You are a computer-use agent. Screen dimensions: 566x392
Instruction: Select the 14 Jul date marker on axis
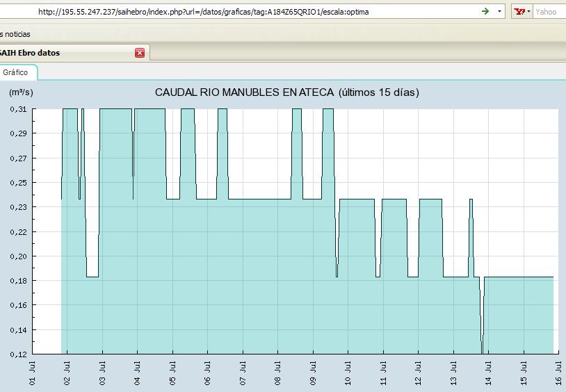488,374
